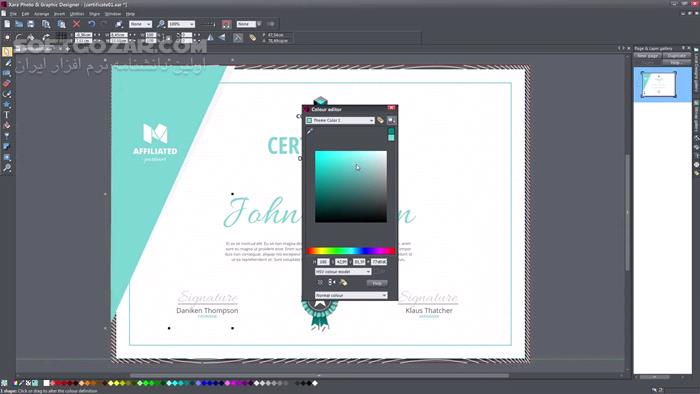Copy the selection using the toolbar icon
The width and height of the screenshot is (700, 394).
[x=46, y=24]
